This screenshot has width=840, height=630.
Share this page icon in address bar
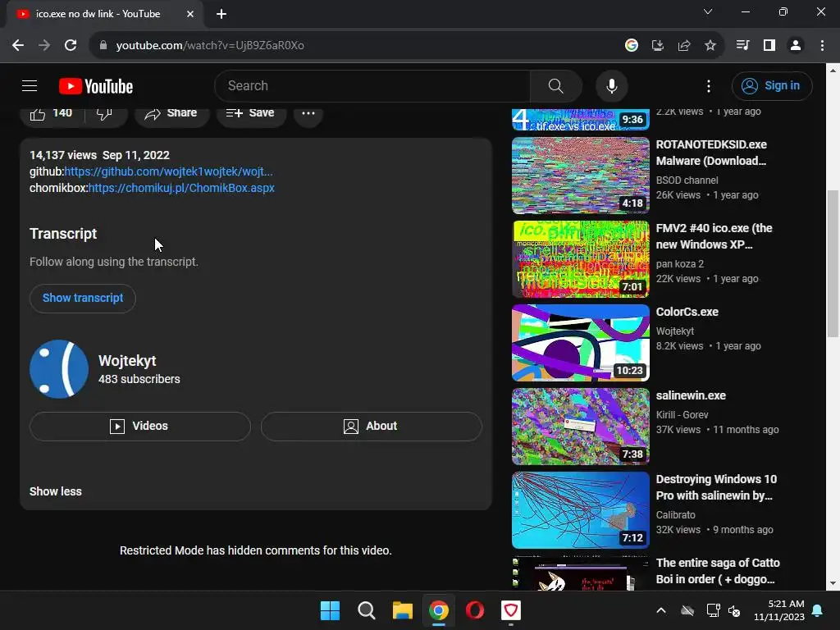click(683, 46)
